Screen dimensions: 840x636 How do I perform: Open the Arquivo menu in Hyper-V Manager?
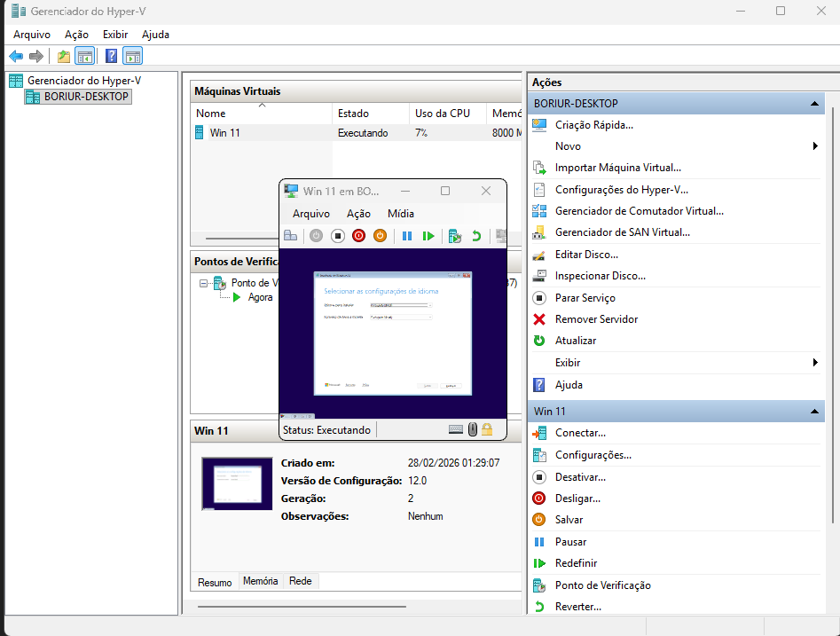point(32,35)
